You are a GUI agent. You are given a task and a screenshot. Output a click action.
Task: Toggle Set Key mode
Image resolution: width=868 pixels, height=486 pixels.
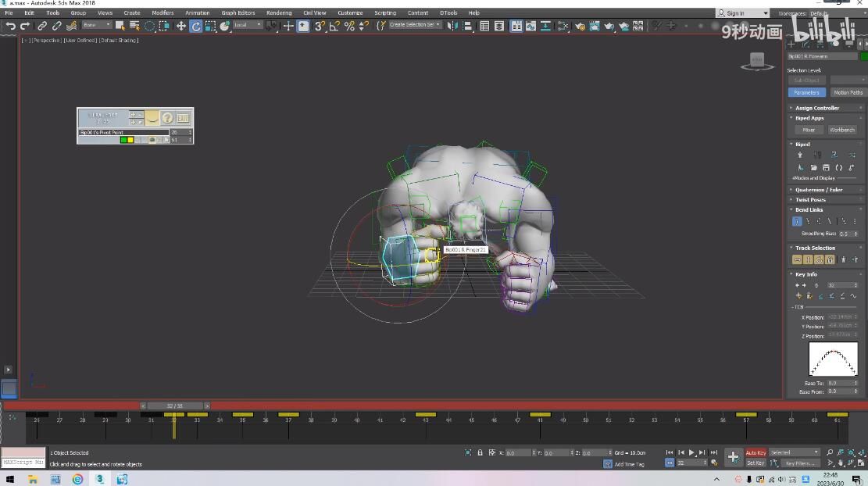coord(755,463)
